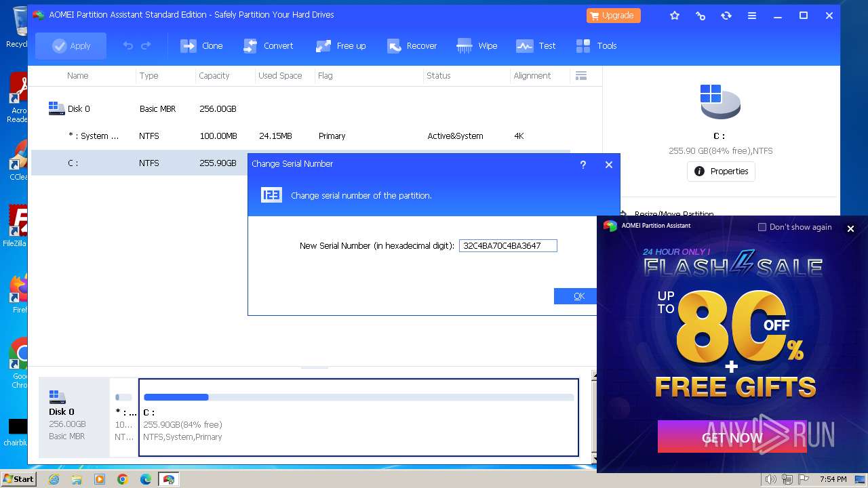The width and height of the screenshot is (868, 488).
Task: Click the dialog help question mark
Action: coord(583,164)
